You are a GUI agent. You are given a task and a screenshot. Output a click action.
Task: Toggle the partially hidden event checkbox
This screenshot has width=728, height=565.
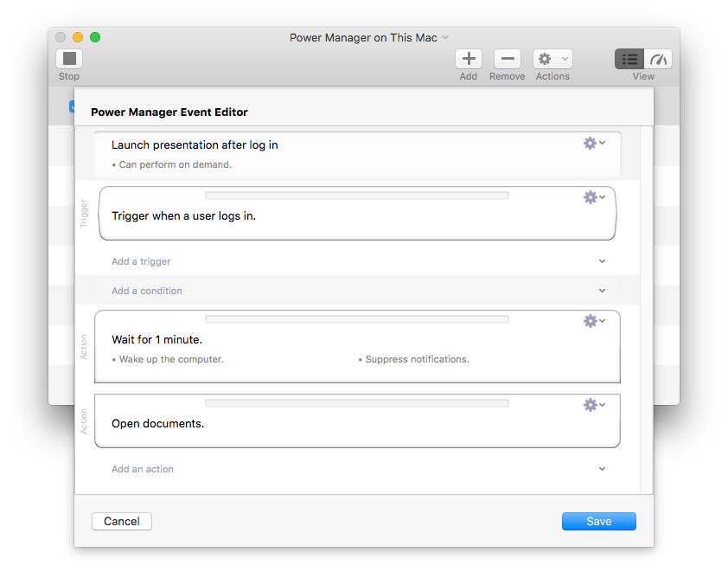pos(72,106)
